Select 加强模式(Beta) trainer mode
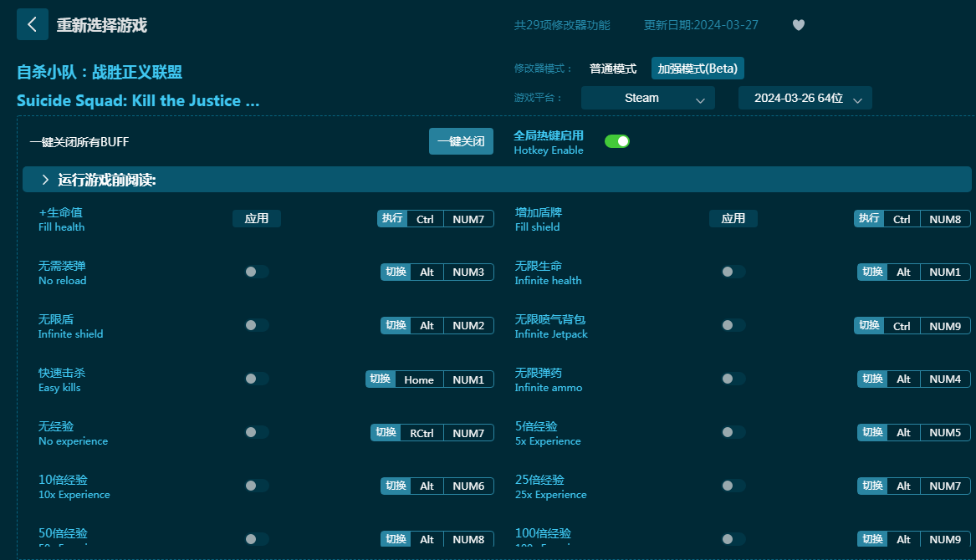 (698, 69)
